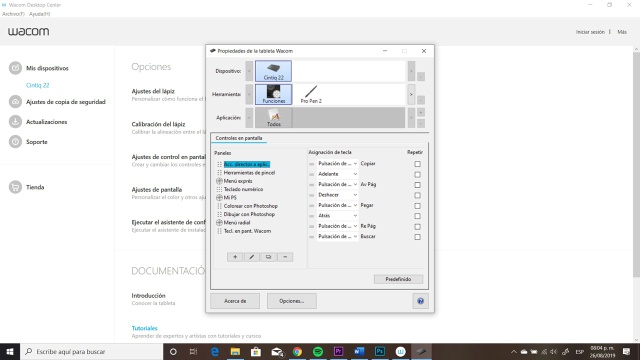Open Calibración del lápiz option
This screenshot has height=360, width=640.
(158, 124)
